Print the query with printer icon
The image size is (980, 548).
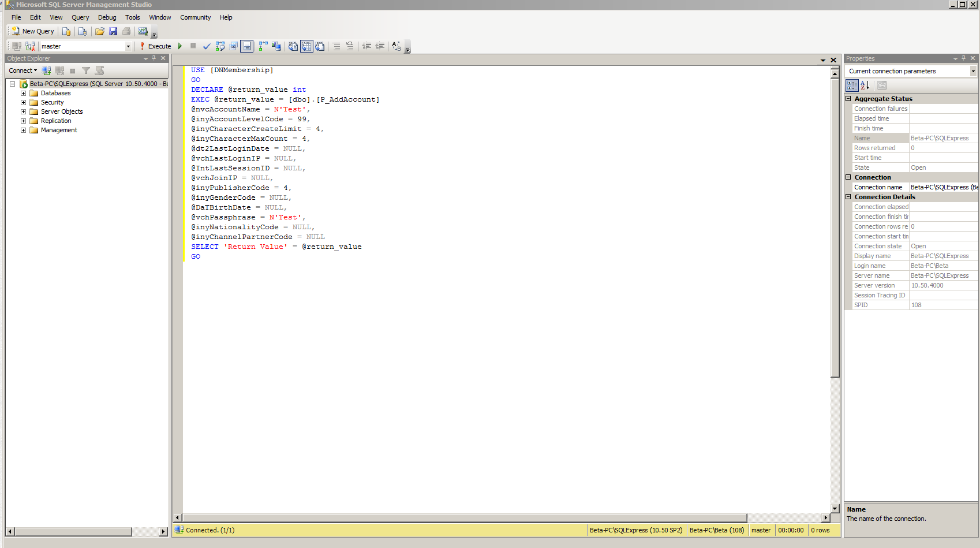point(126,31)
